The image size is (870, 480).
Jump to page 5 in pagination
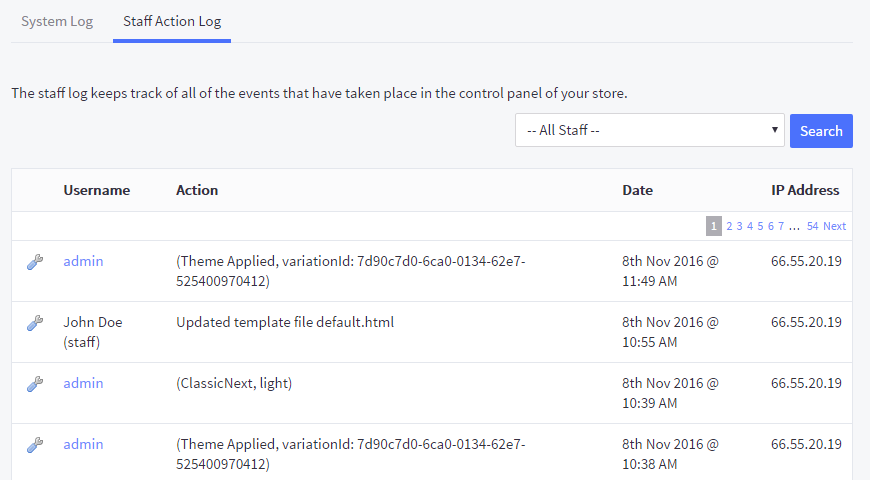[x=760, y=226]
